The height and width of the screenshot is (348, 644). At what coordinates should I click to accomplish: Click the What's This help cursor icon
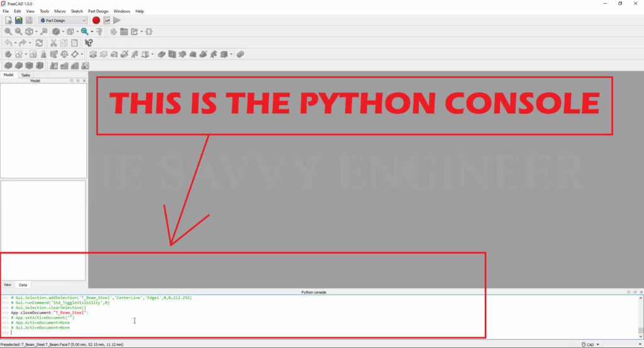pos(89,43)
